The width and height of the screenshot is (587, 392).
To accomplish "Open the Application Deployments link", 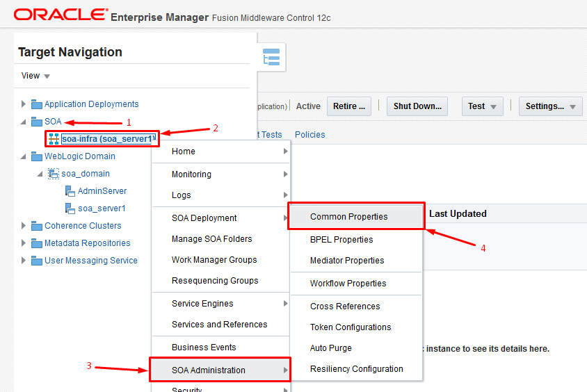I will (91, 104).
